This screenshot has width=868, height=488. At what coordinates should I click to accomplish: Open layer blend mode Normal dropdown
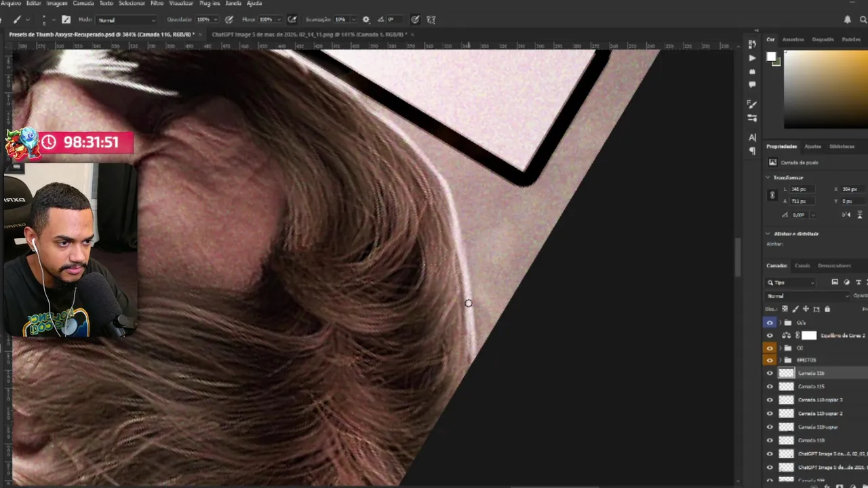[807, 296]
